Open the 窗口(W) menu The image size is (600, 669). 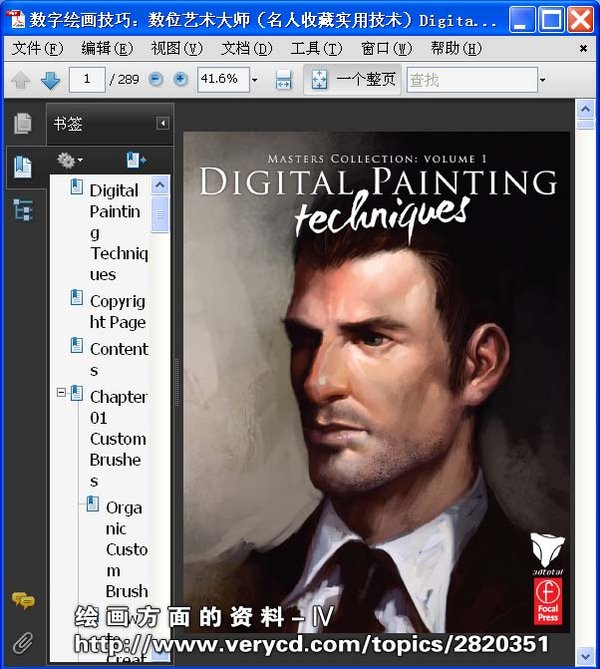(x=386, y=48)
